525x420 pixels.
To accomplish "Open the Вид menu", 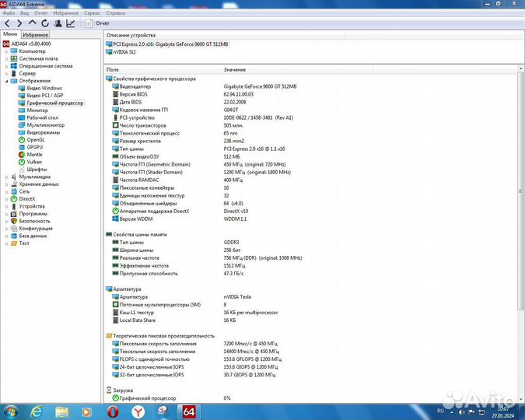I will (24, 13).
